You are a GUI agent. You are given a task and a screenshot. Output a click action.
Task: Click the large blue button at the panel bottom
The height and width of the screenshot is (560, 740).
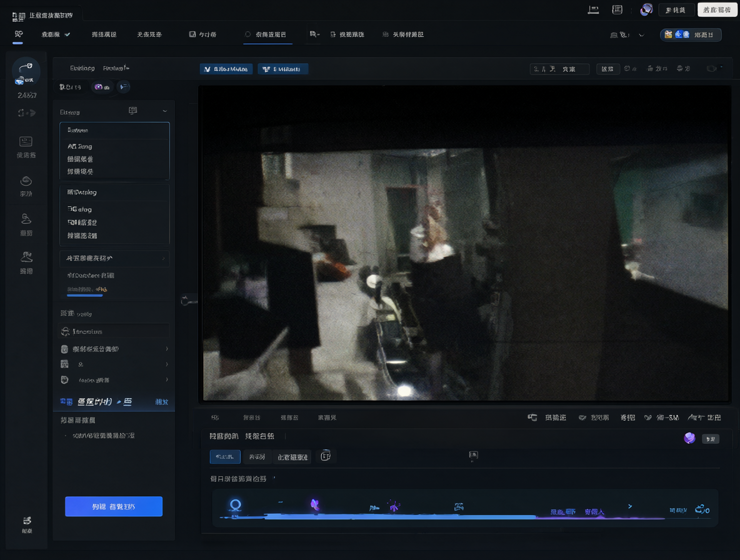[114, 506]
